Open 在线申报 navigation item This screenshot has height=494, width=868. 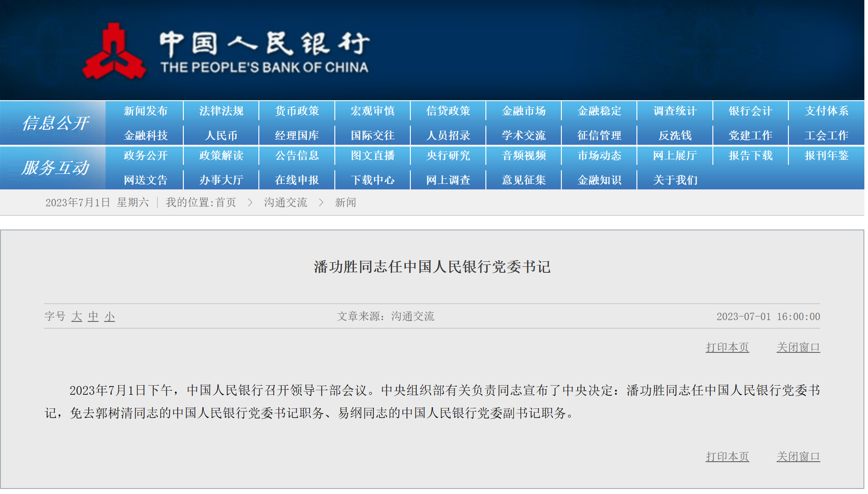pos(297,180)
